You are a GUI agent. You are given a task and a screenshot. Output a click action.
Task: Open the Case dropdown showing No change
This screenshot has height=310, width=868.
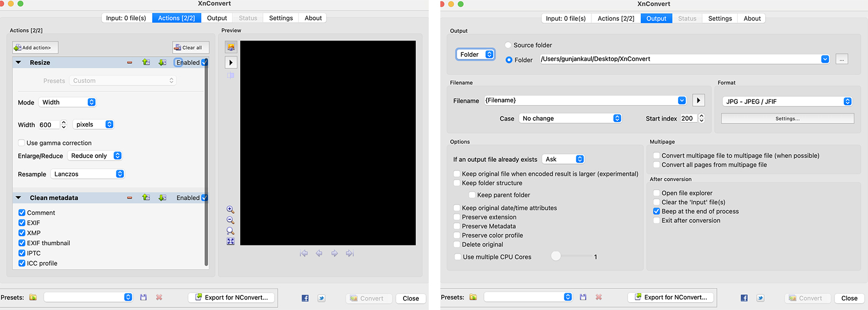570,119
